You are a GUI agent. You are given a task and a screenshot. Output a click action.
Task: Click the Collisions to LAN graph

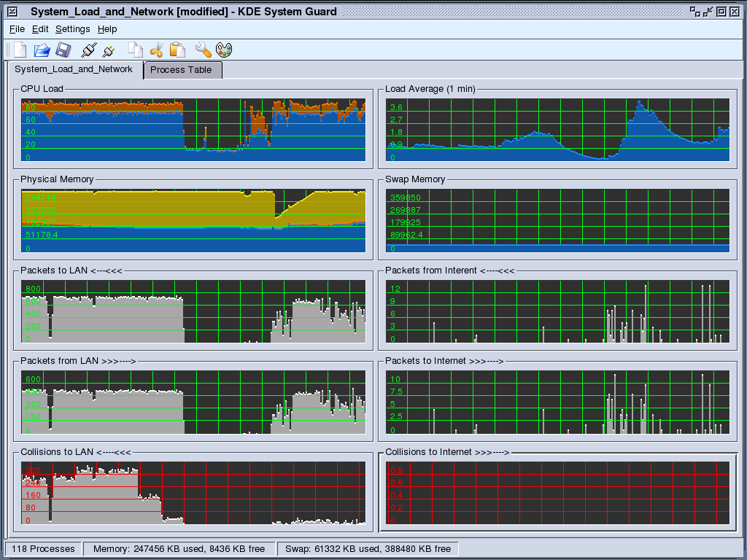pyautogui.click(x=193, y=493)
